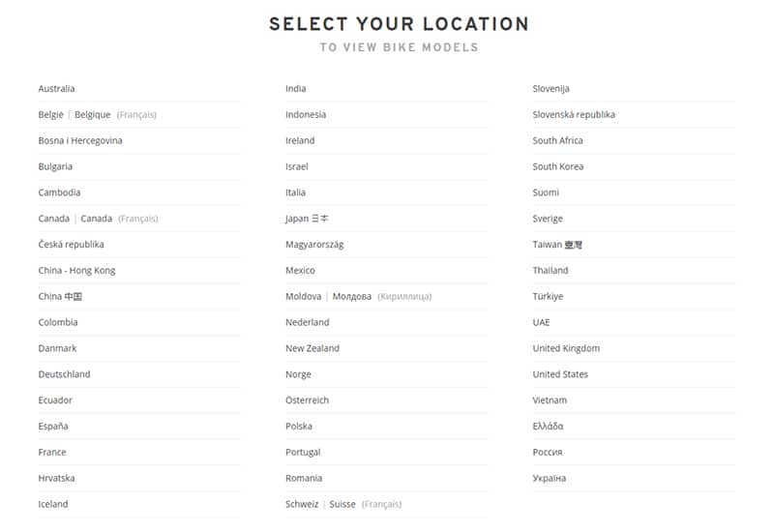
Task: Select Australia as your location
Action: pyautogui.click(x=56, y=89)
